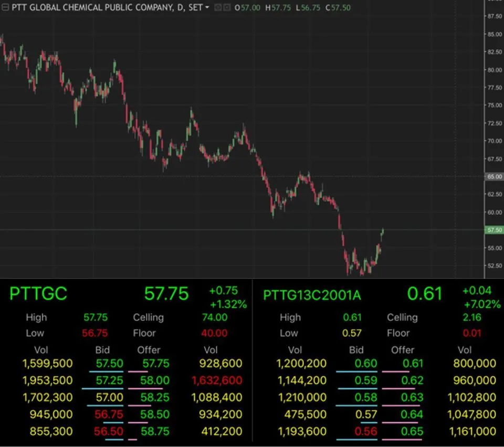This screenshot has height=447, width=504.
Task: Click warrant bid volume 1,144,200
Action: pyautogui.click(x=302, y=380)
